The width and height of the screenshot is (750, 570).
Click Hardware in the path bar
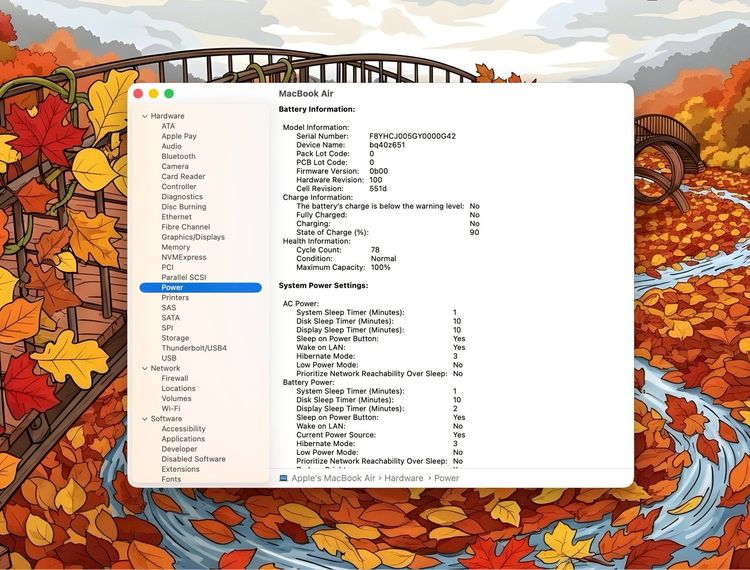pos(404,478)
